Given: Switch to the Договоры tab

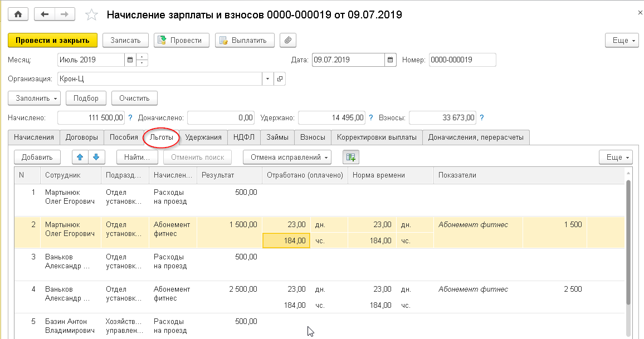Looking at the screenshot, I should 82,137.
